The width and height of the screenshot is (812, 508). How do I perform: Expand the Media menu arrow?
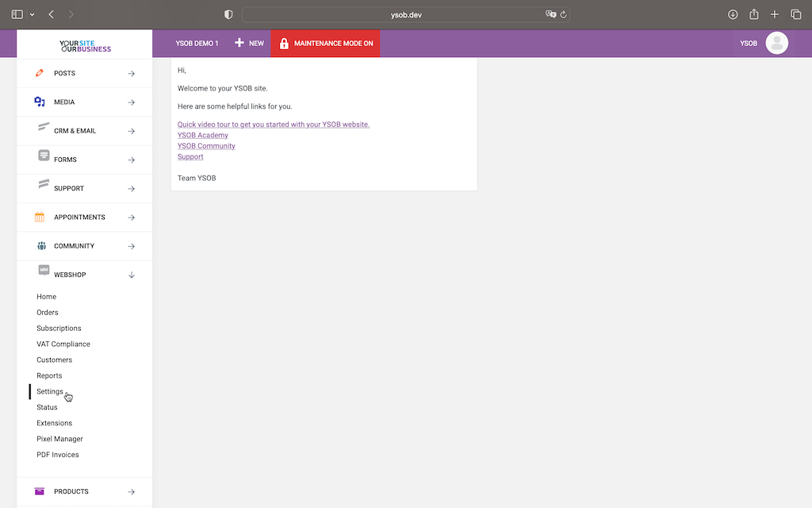tap(131, 102)
